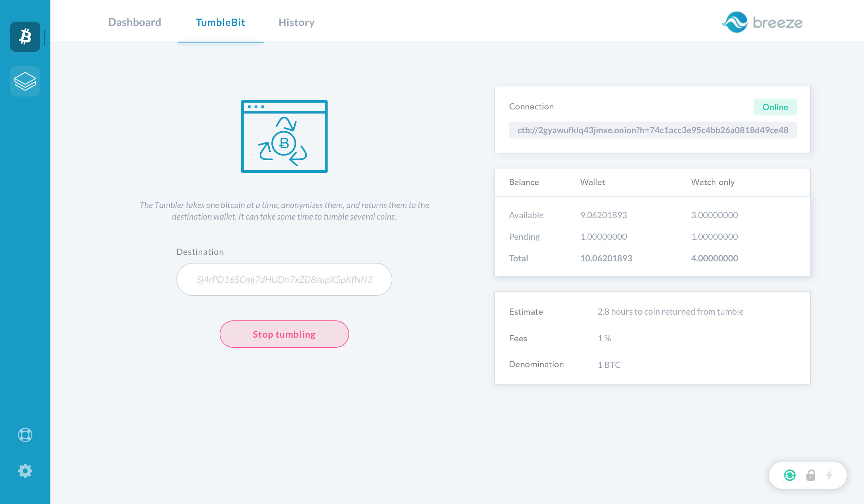Select the TumbleBit tab

[220, 22]
